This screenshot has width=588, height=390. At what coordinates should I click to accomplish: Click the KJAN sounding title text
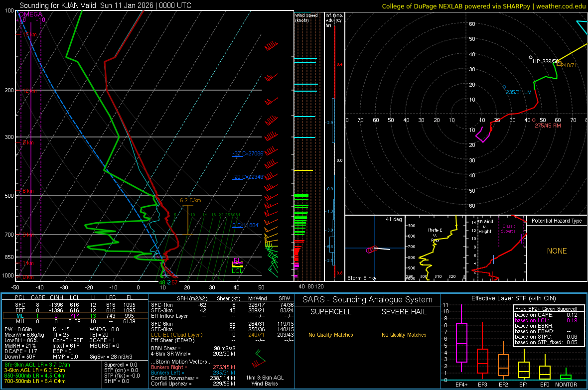105,5
